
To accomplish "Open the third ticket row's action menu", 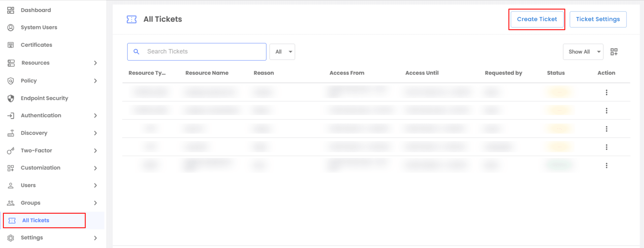I will tap(606, 129).
